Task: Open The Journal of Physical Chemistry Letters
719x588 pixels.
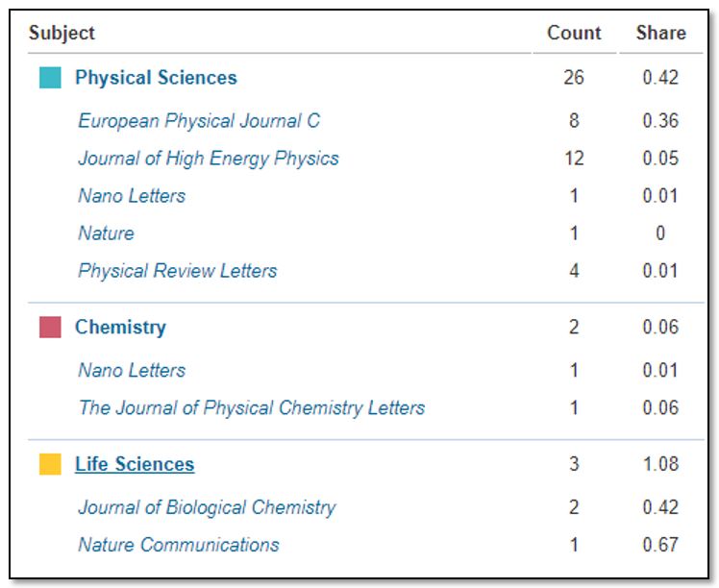Action: pyautogui.click(x=252, y=408)
